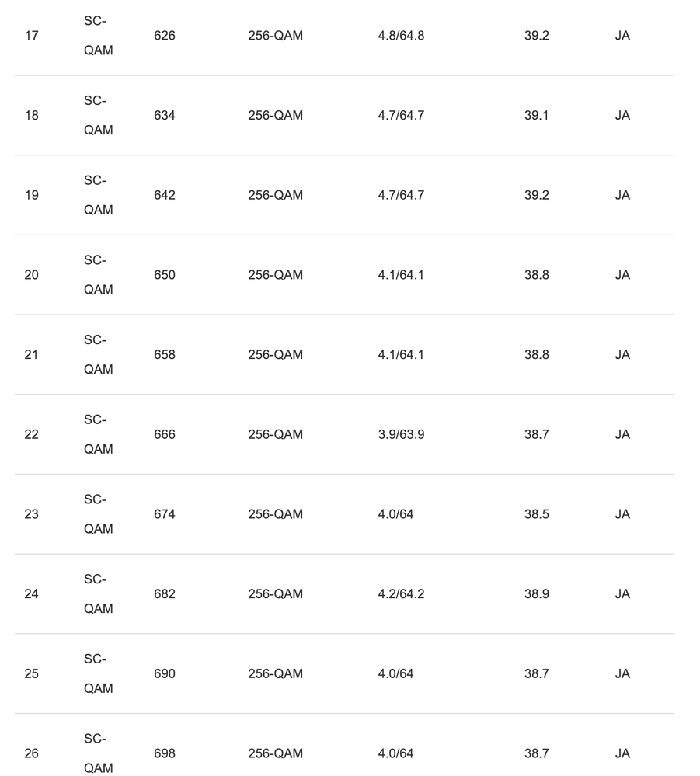Select the 38.9 value
Image resolution: width=700 pixels, height=776 pixels.
pos(536,593)
